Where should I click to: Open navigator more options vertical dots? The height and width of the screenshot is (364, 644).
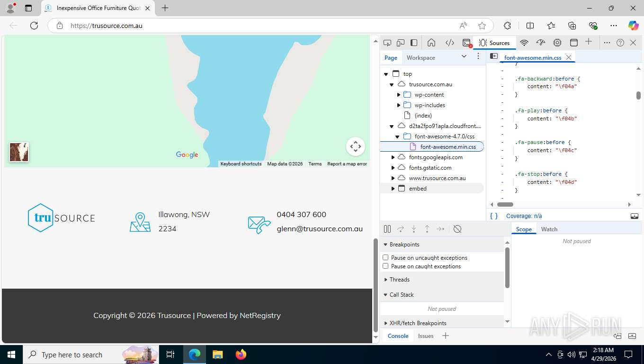pos(478,56)
